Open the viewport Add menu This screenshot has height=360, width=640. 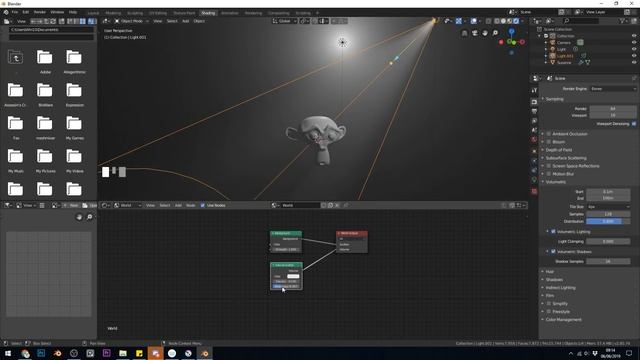[x=185, y=21]
